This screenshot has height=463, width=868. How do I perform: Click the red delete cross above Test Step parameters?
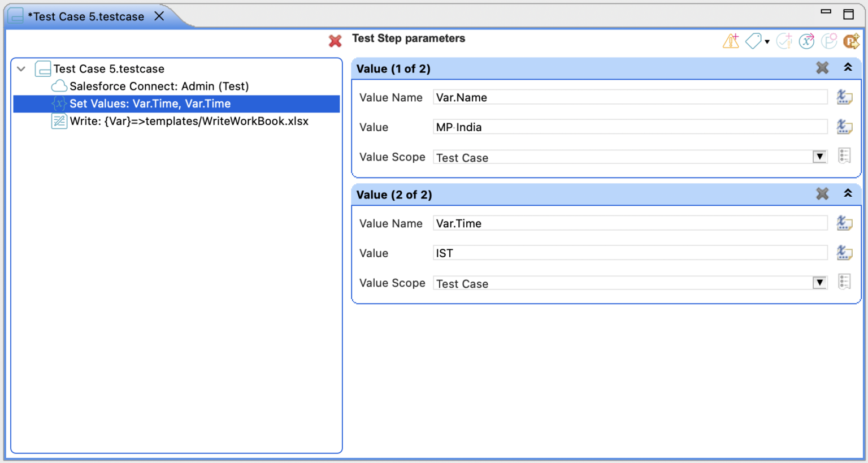335,41
